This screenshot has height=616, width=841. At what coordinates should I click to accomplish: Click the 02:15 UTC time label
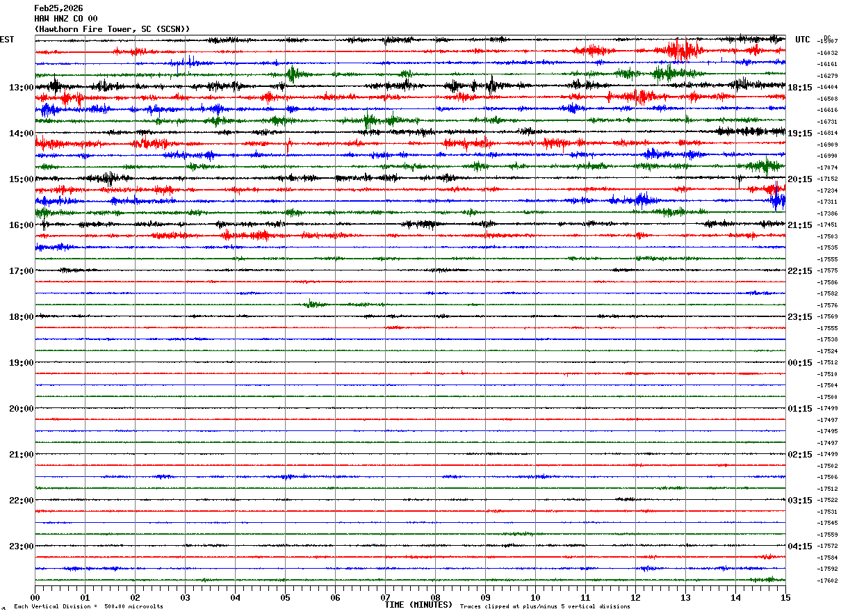click(800, 455)
